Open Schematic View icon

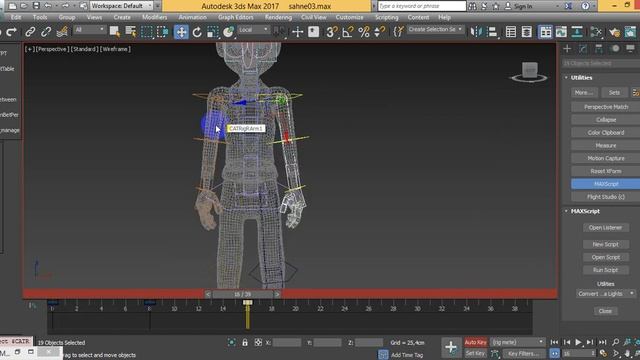point(577,32)
